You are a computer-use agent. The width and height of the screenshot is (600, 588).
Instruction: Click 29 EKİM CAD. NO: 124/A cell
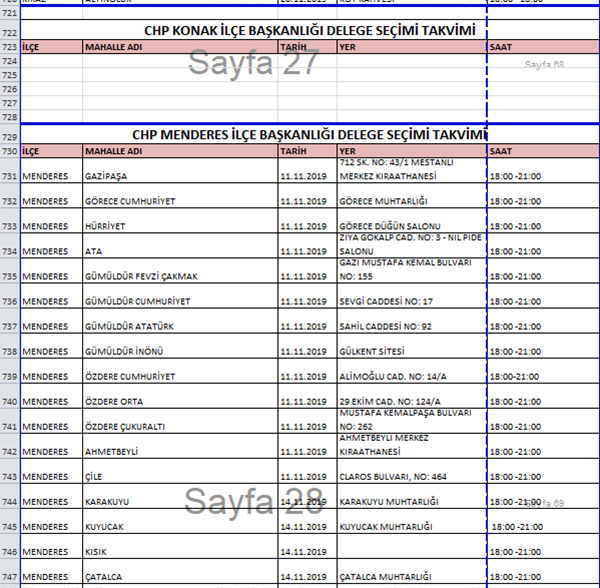tap(412, 396)
